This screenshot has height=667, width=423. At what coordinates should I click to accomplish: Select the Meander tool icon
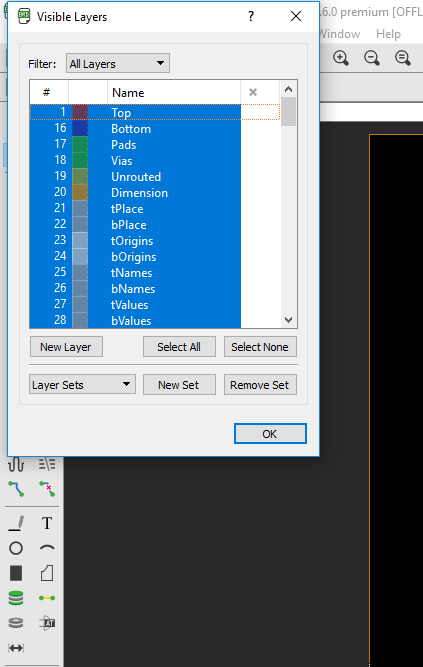tap(16, 464)
